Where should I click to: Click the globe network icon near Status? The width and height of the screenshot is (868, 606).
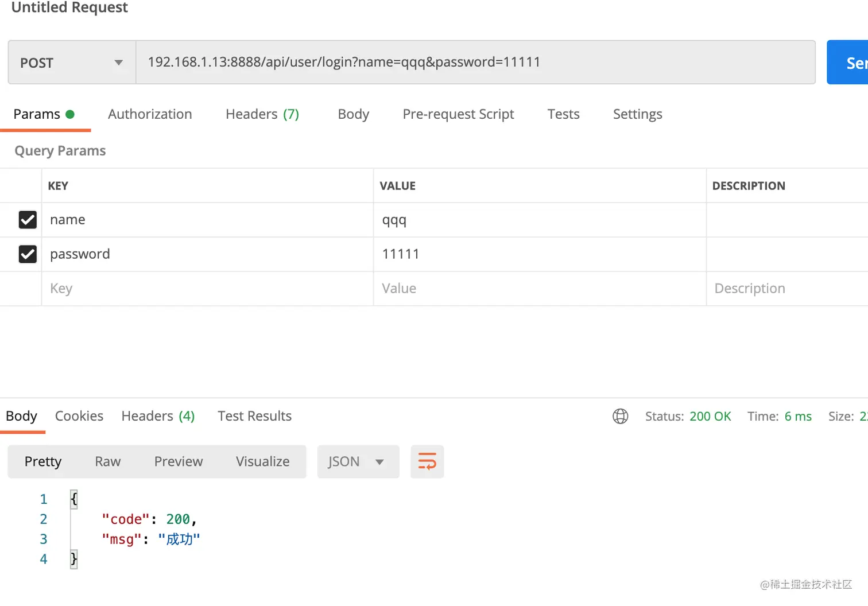point(620,416)
